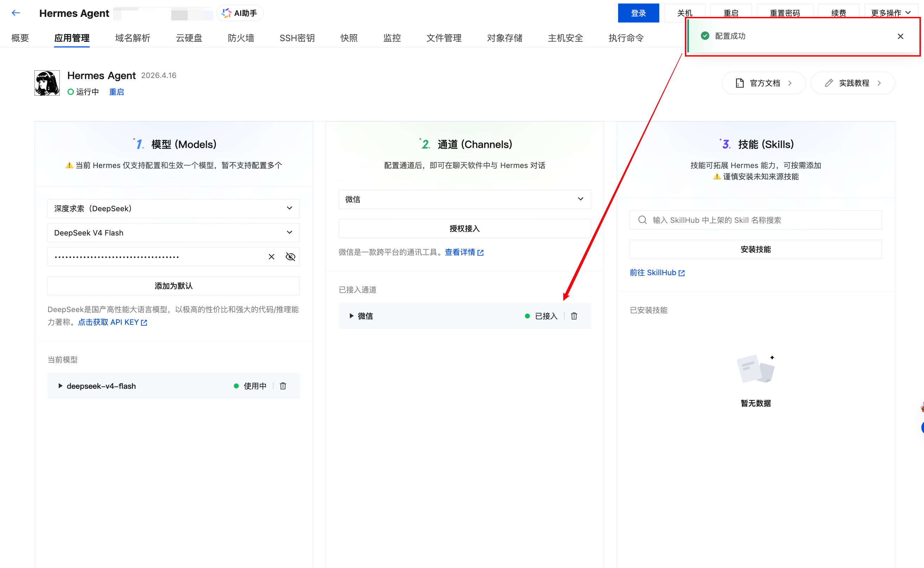
Task: Open the 深度求索 (DeepSeek) provider dropdown
Action: pyautogui.click(x=174, y=208)
